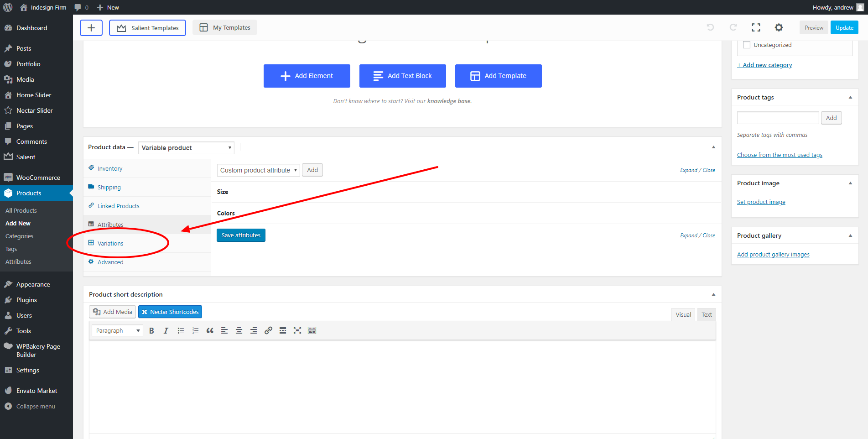This screenshot has height=439, width=868.
Task: Click the Italic formatting icon
Action: pyautogui.click(x=166, y=331)
